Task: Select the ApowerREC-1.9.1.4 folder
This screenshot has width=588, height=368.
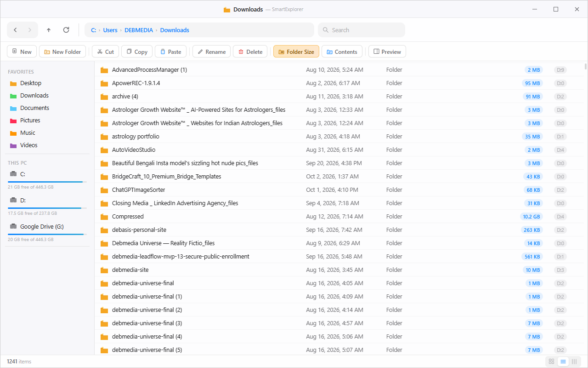Action: pyautogui.click(x=340, y=83)
